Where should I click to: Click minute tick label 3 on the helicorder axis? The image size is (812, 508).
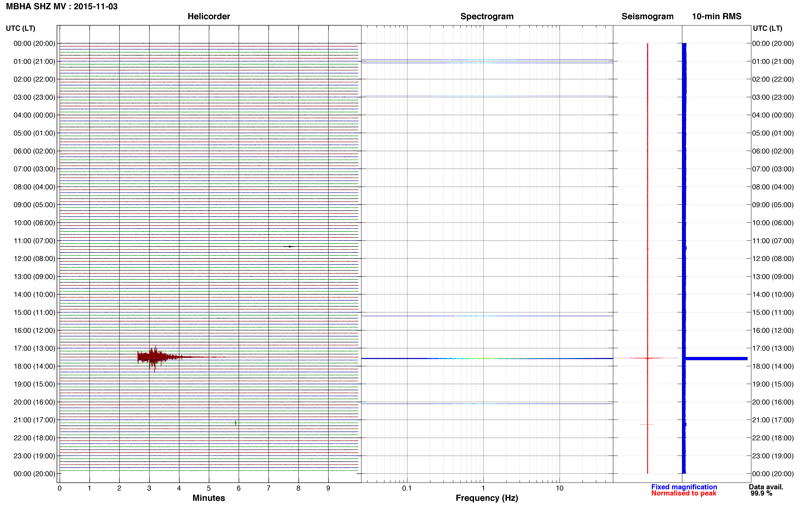pos(149,488)
